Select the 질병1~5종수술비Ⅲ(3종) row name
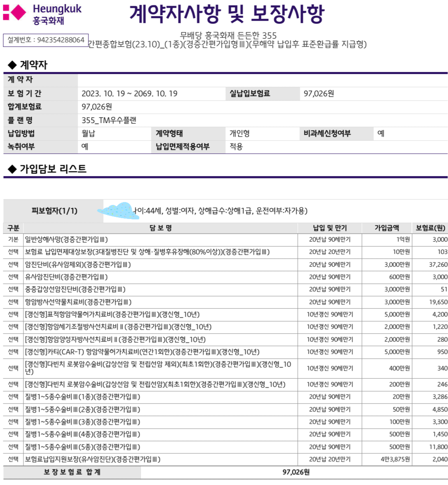Image resolution: width=448 pixels, height=485 pixels. (83, 422)
